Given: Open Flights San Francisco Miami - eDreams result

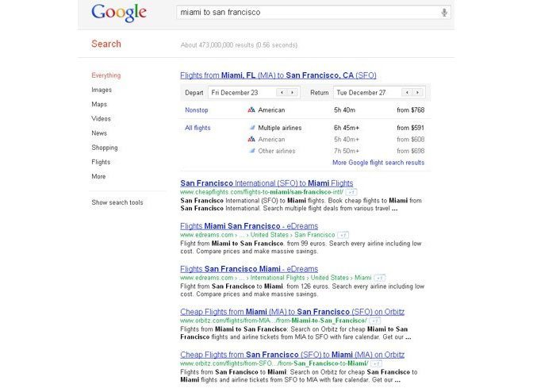Looking at the screenshot, I should 249,269.
